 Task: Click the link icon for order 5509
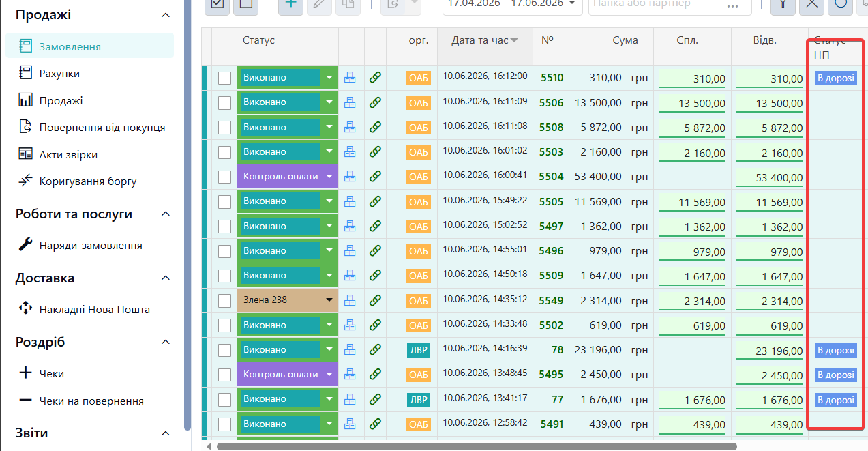point(375,276)
